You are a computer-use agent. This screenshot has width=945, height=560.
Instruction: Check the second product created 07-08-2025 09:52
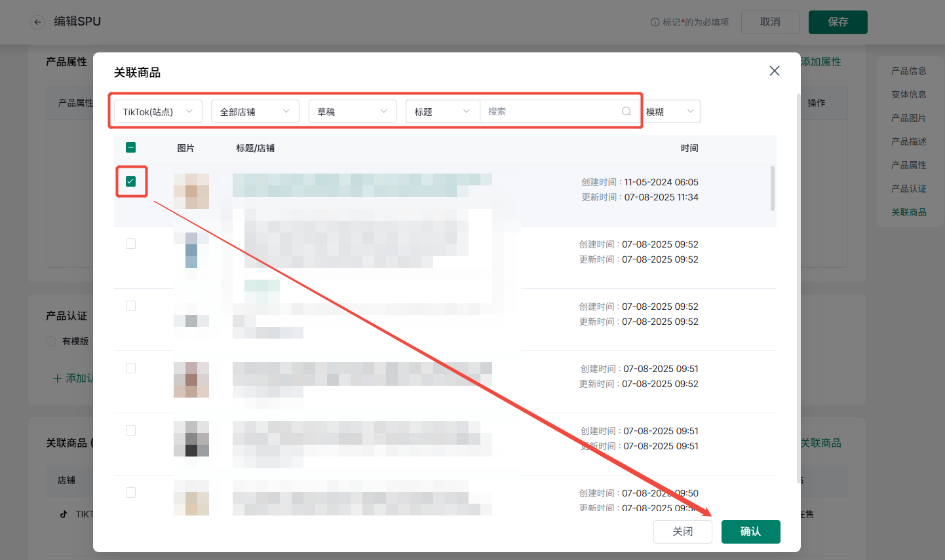pyautogui.click(x=130, y=306)
